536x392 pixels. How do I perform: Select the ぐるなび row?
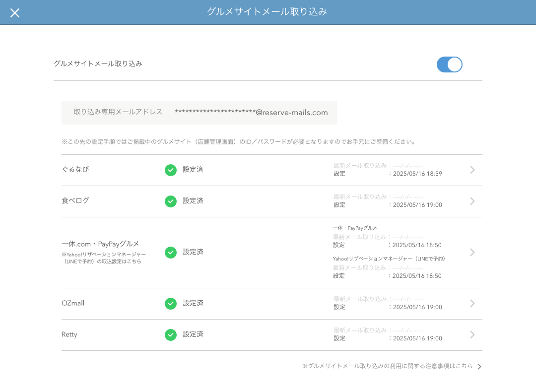tap(74, 170)
